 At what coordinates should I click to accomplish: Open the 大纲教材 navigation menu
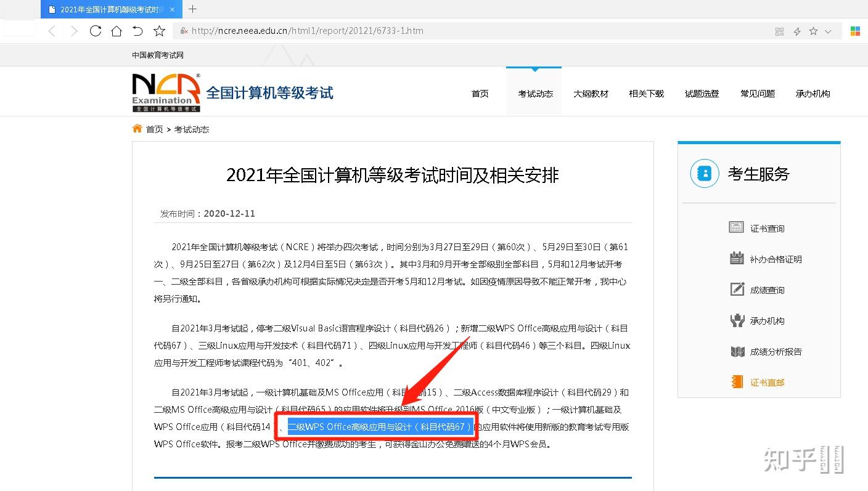pos(591,94)
